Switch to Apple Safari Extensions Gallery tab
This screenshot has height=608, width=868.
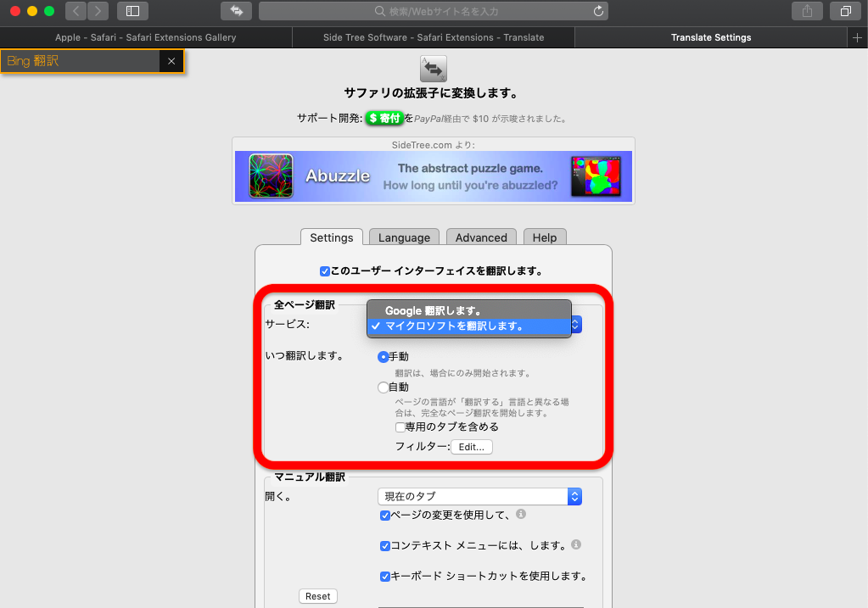coord(146,37)
